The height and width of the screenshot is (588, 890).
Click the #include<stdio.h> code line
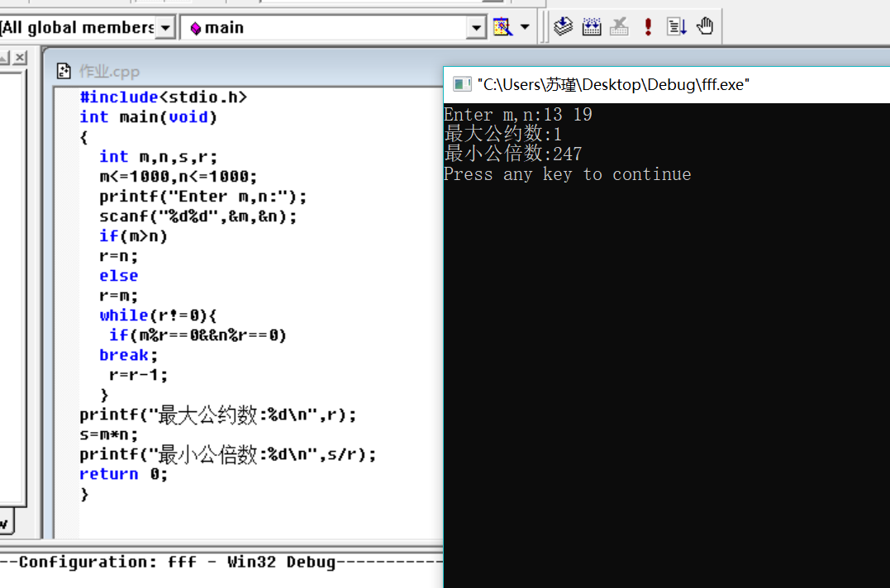(164, 97)
